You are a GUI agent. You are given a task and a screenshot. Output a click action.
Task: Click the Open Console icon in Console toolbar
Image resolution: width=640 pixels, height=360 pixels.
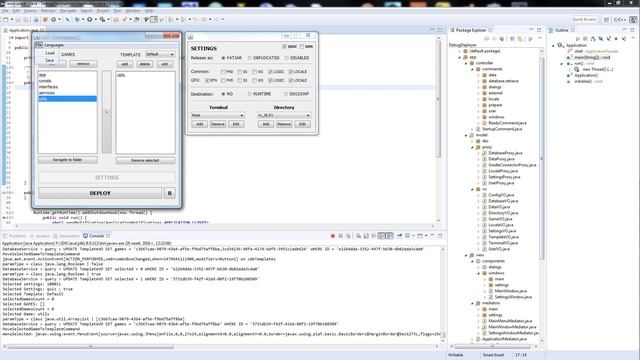(x=420, y=236)
